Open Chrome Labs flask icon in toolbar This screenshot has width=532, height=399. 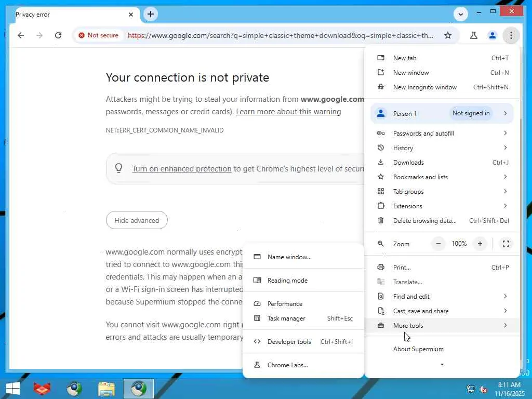coord(473,35)
